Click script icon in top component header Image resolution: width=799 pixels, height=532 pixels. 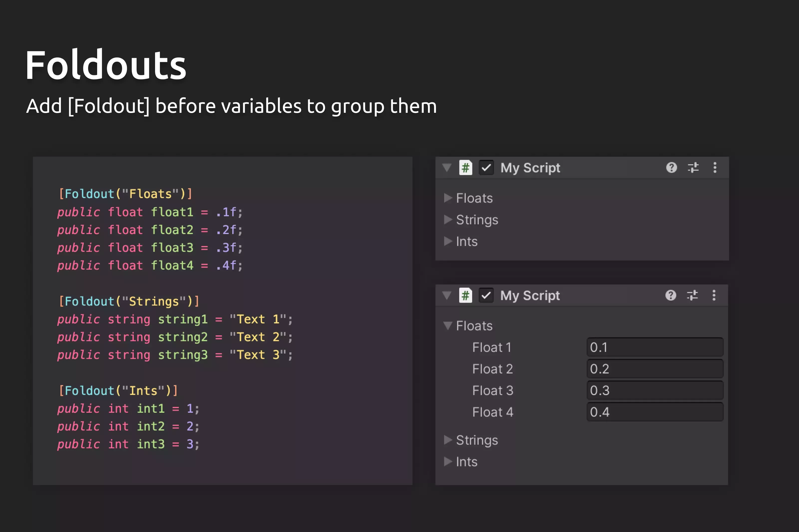(x=465, y=168)
